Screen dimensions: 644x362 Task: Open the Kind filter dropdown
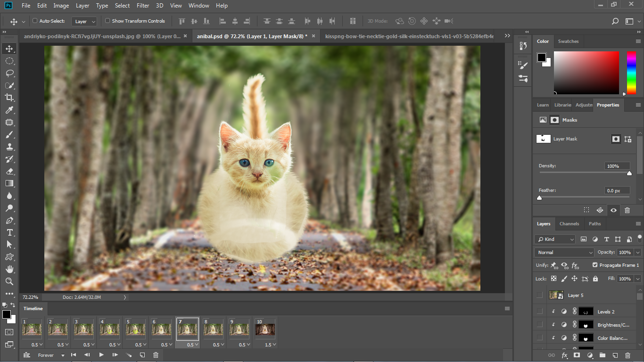pyautogui.click(x=555, y=239)
